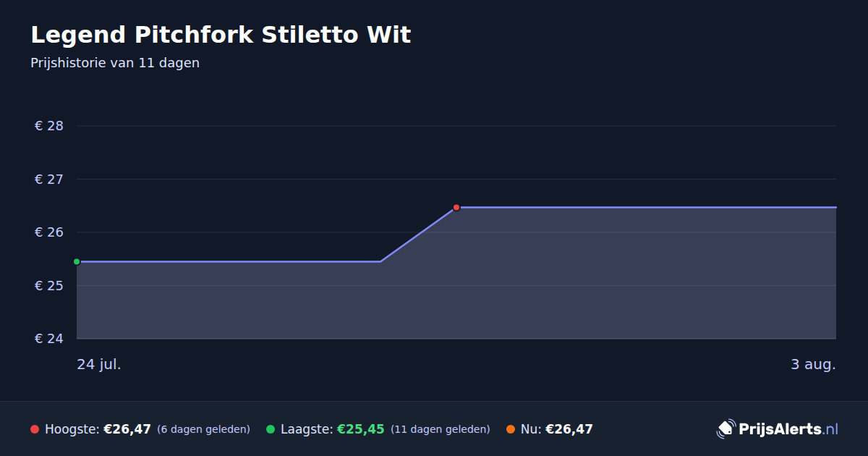
Task: Click the green Laagste legend dot
Action: pyautogui.click(x=271, y=429)
